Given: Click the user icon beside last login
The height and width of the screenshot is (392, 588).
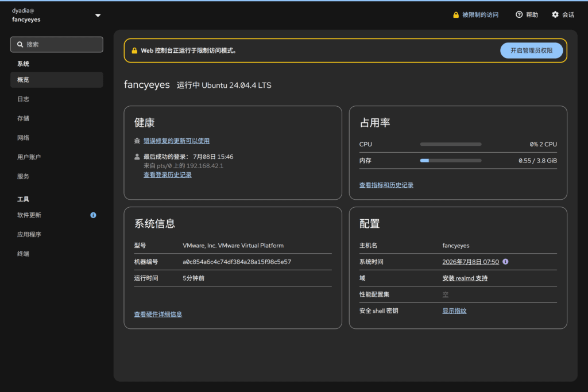Looking at the screenshot, I should (x=137, y=157).
